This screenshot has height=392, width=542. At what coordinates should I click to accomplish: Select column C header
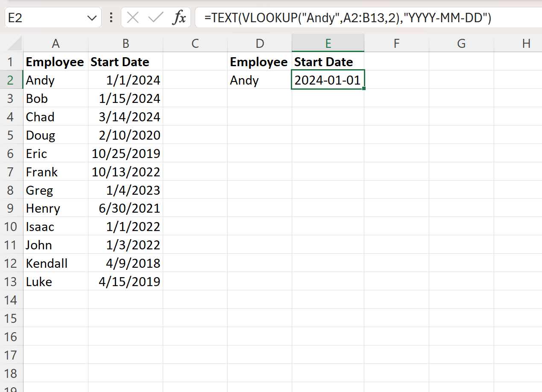[195, 43]
